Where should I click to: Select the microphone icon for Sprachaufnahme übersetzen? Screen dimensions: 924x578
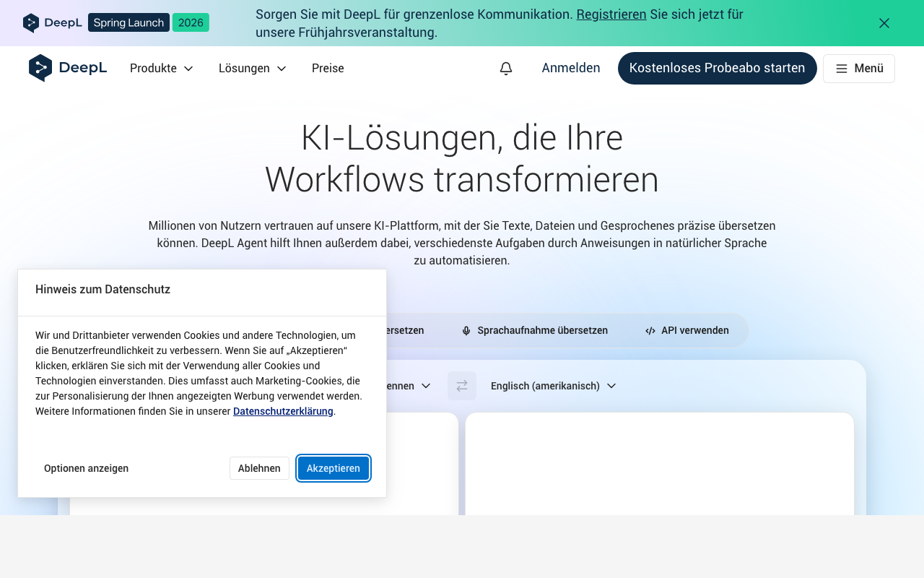click(466, 330)
